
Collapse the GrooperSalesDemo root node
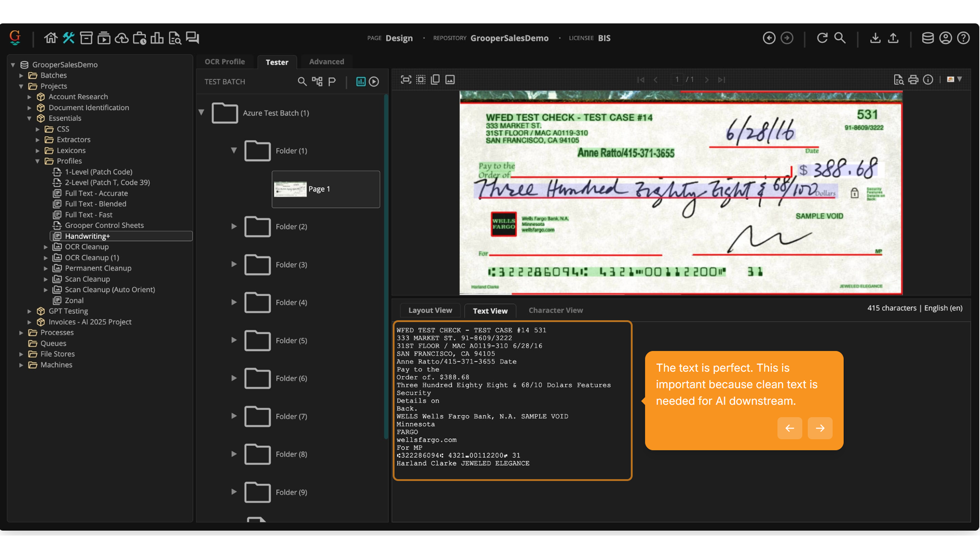point(13,64)
